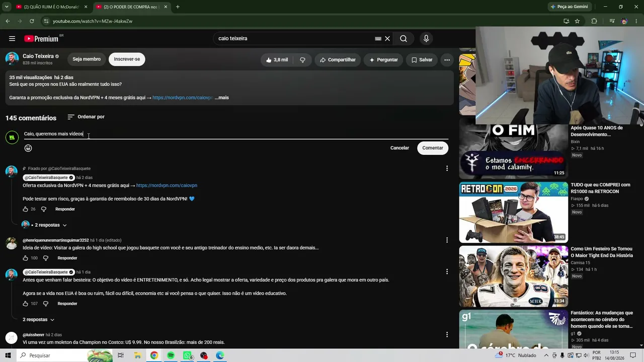
Task: Share video via Compartilhar button
Action: pos(338,60)
